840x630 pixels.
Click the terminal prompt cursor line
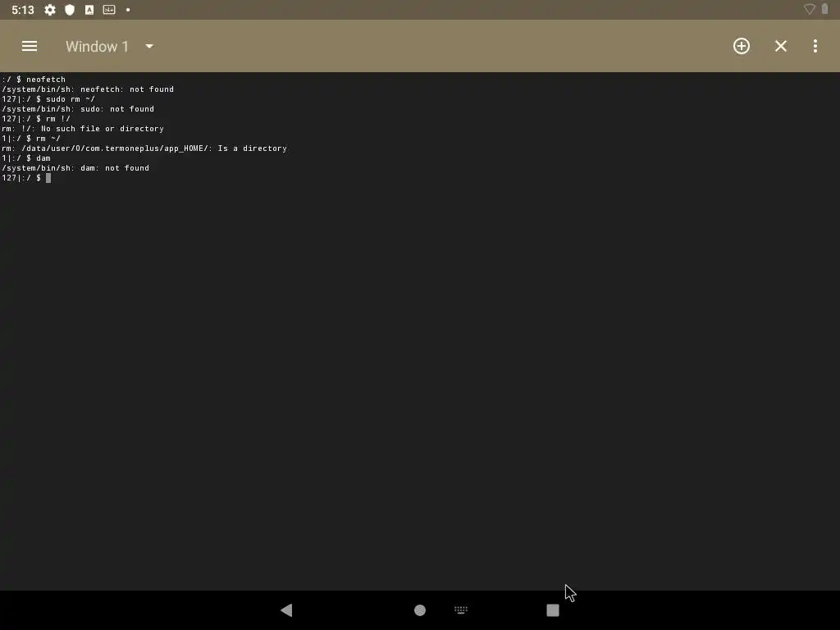click(x=26, y=178)
